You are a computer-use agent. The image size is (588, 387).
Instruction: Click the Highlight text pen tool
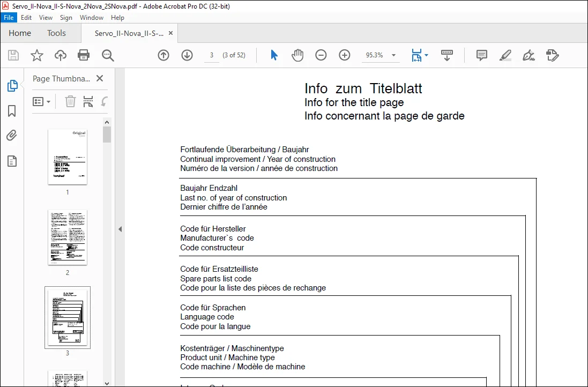point(505,55)
